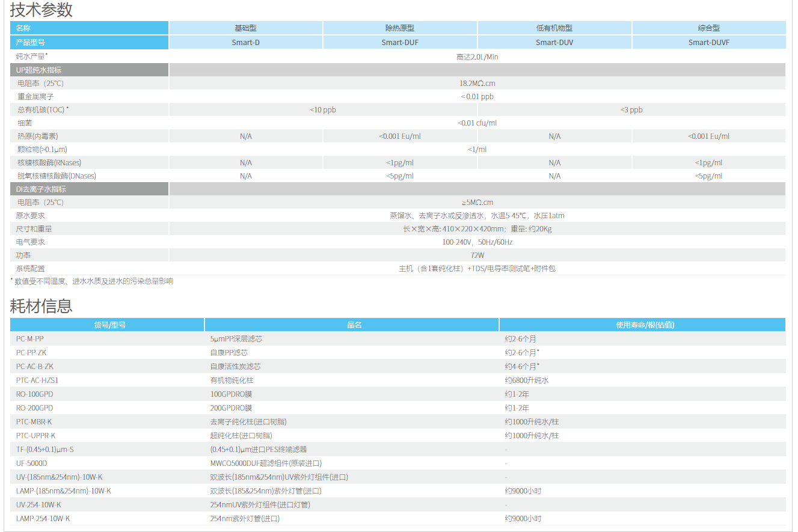Click the 技术参数 section heading
Screen dimensions: 798x532
tap(41, 10)
